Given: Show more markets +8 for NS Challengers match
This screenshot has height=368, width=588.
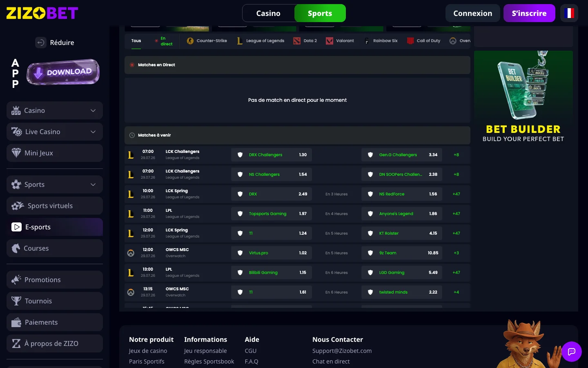Looking at the screenshot, I should click(x=457, y=175).
